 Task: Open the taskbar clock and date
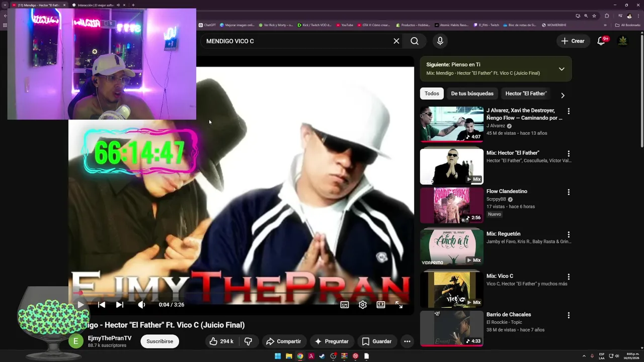point(632,356)
